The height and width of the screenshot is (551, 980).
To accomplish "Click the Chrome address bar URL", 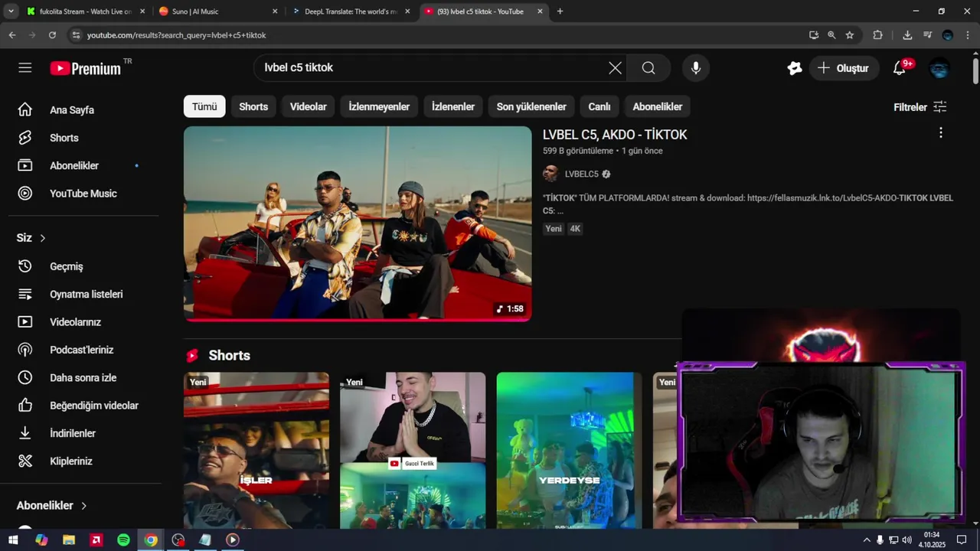I will (177, 35).
